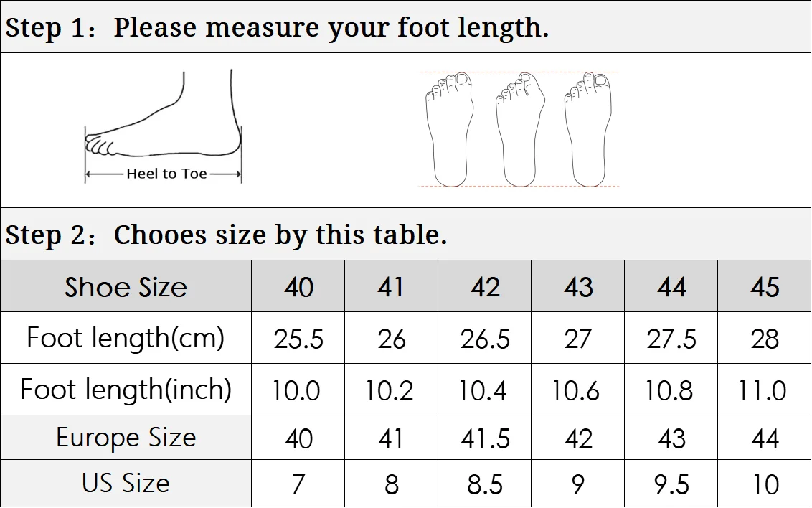Click the 10.6 inch cell
The image size is (812, 508).
[578, 390]
